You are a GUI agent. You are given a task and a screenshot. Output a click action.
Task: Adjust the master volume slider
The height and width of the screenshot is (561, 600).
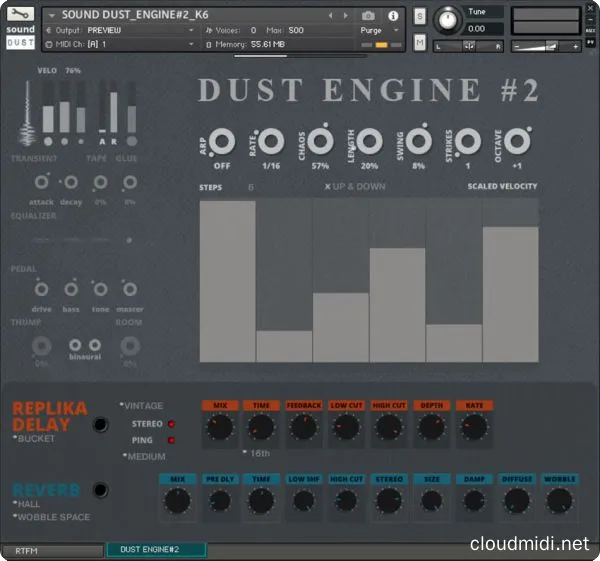tap(546, 46)
